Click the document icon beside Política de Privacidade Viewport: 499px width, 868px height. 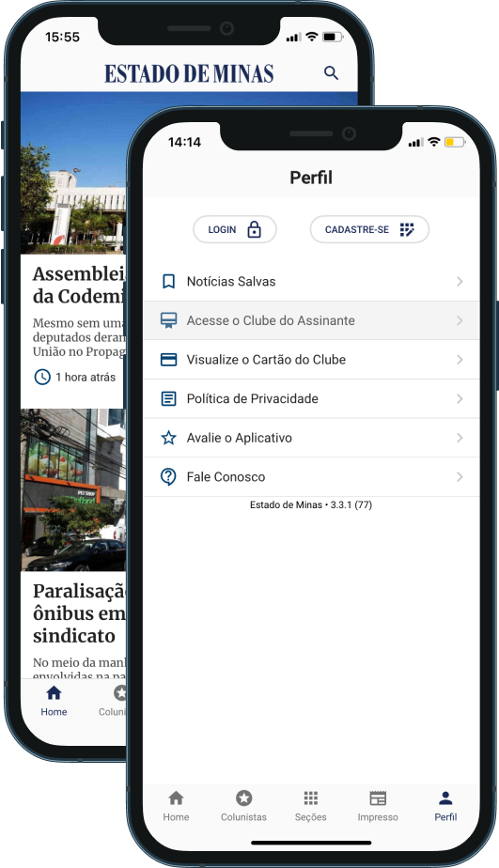tap(168, 398)
